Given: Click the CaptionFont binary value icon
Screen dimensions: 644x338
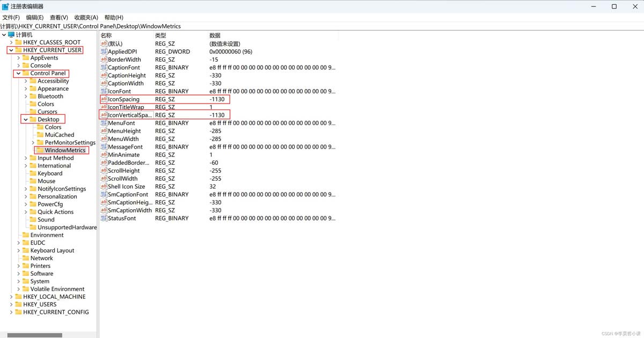Looking at the screenshot, I should coord(104,68).
